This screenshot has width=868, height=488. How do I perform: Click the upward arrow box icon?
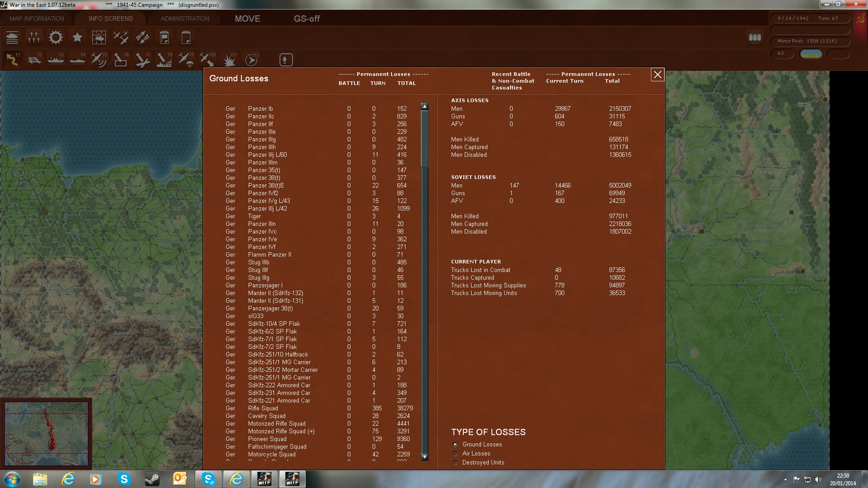pyautogui.click(x=286, y=60)
